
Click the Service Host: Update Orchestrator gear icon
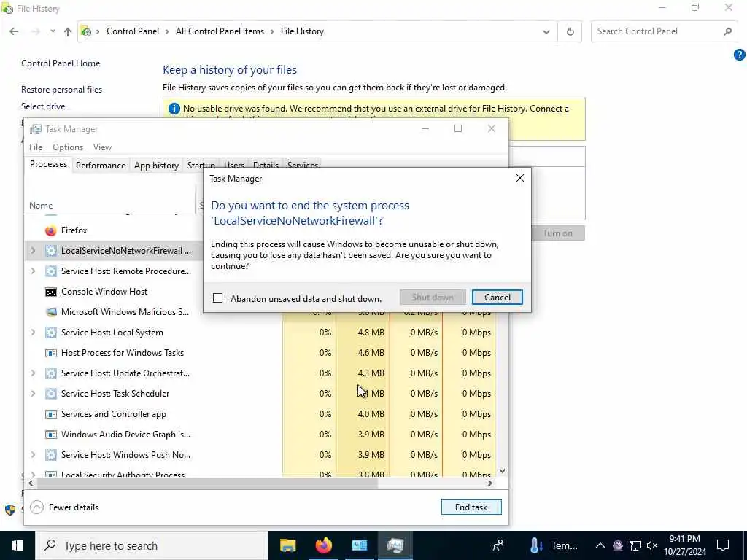(50, 373)
